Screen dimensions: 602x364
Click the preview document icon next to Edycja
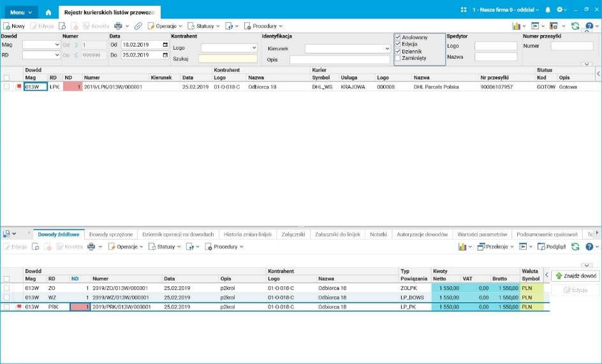pyautogui.click(x=62, y=26)
